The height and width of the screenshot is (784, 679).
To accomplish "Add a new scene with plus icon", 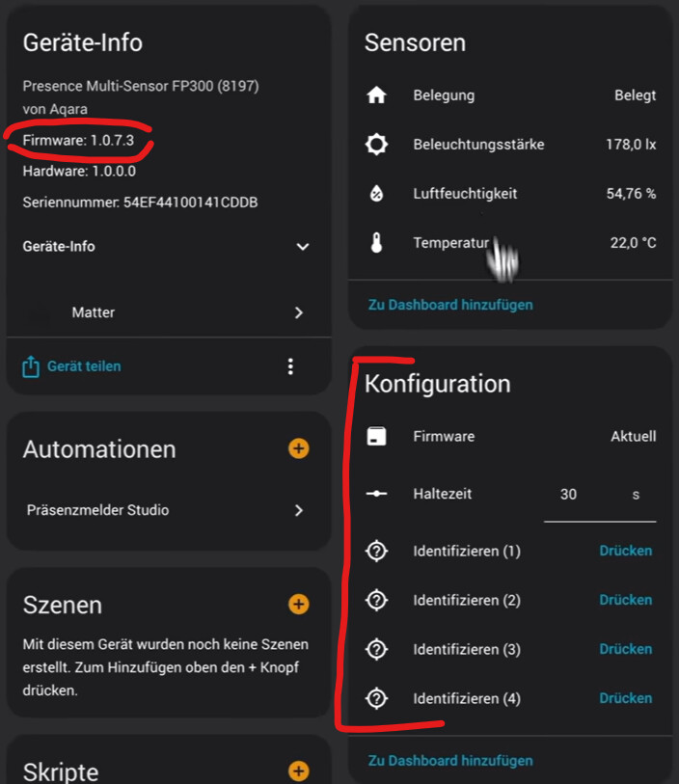I will tap(299, 605).
